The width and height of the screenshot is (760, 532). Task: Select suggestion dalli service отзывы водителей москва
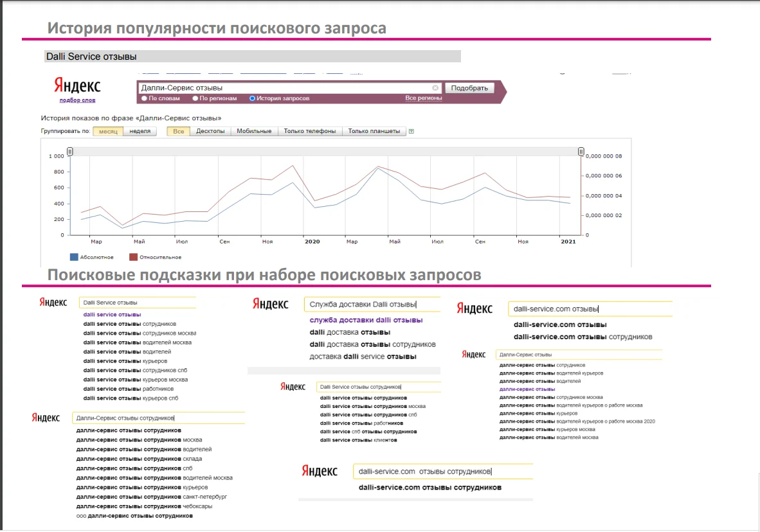click(137, 342)
